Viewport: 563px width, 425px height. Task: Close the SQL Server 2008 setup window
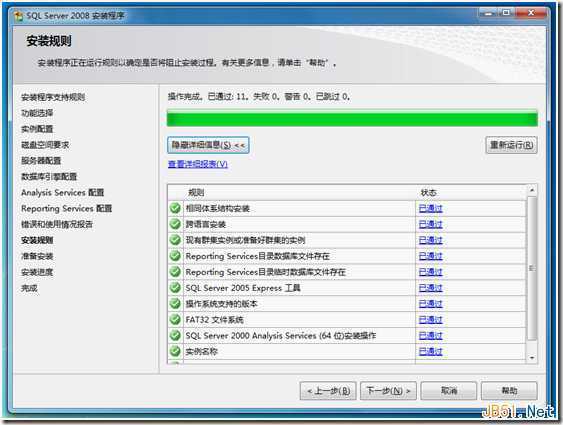(x=531, y=13)
